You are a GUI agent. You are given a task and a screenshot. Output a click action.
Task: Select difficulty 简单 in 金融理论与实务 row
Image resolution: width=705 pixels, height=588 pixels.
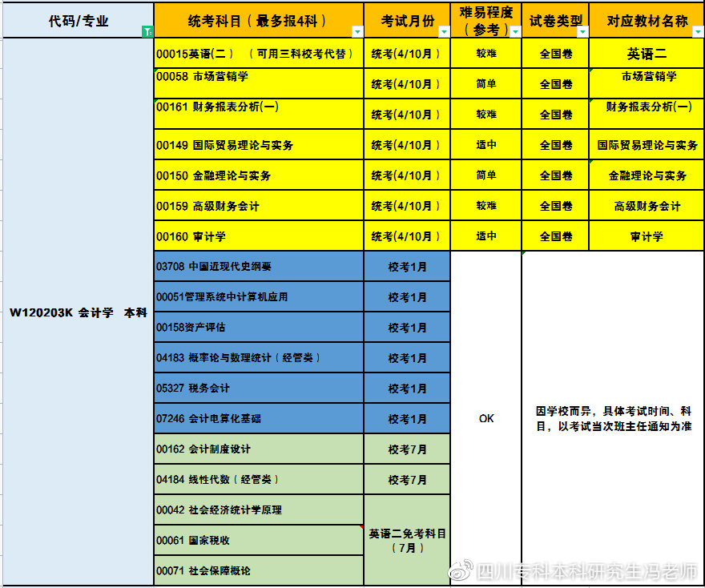pos(486,175)
